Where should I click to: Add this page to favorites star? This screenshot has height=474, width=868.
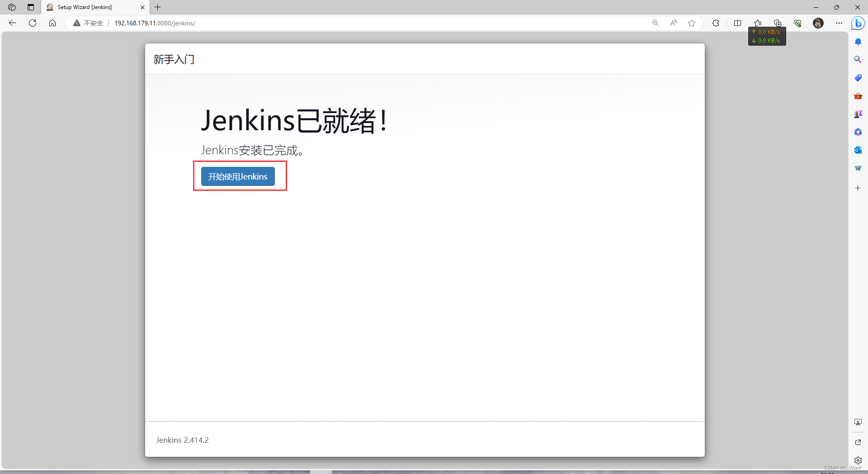(x=692, y=23)
